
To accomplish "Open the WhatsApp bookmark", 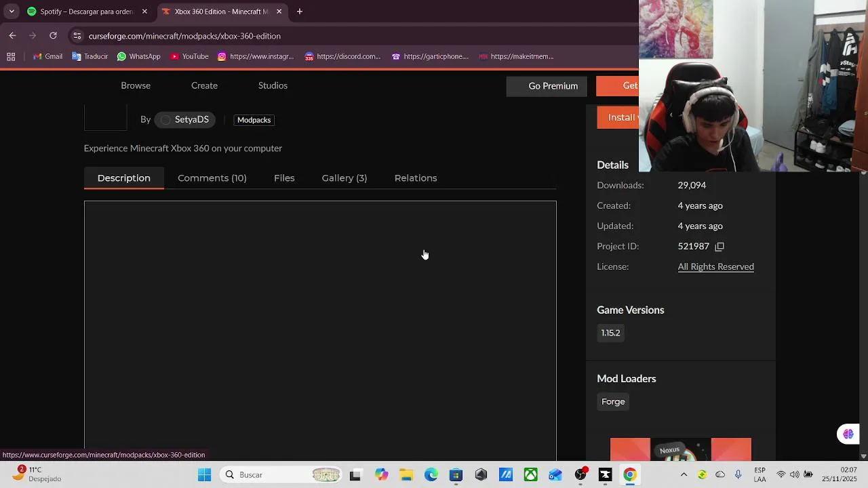I will 138,56.
